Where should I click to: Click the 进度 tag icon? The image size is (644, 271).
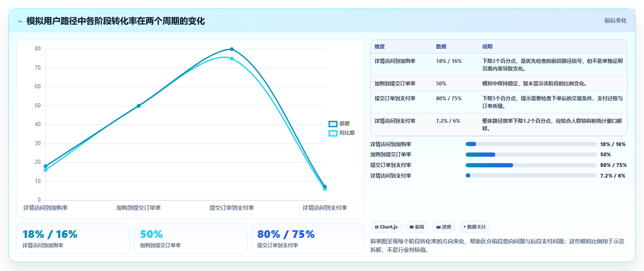(438, 227)
